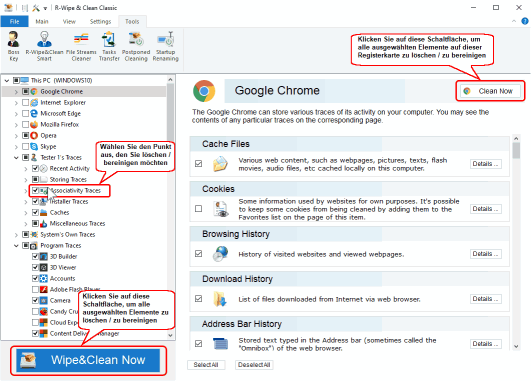The height and width of the screenshot is (381, 531).
Task: Click the Clean Now button
Action: (x=490, y=91)
